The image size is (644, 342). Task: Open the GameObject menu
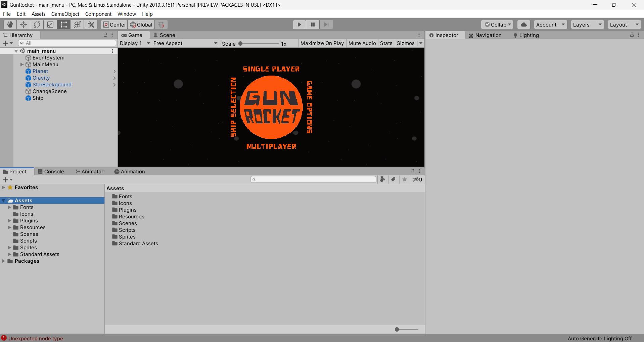(65, 14)
